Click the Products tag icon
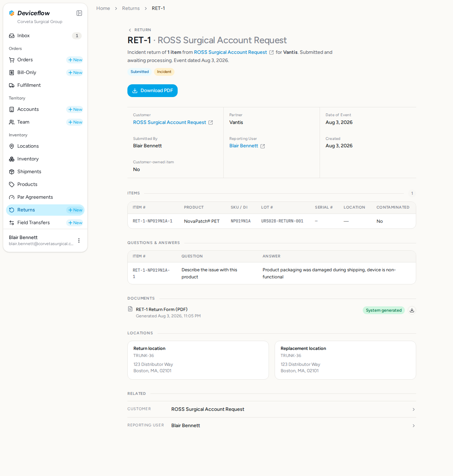The image size is (453, 476). (x=12, y=185)
